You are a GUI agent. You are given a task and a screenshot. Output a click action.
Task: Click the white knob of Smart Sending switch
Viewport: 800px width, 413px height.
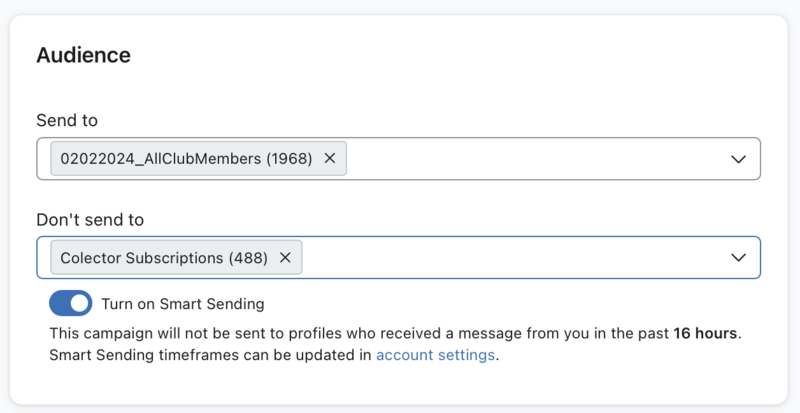click(x=80, y=303)
